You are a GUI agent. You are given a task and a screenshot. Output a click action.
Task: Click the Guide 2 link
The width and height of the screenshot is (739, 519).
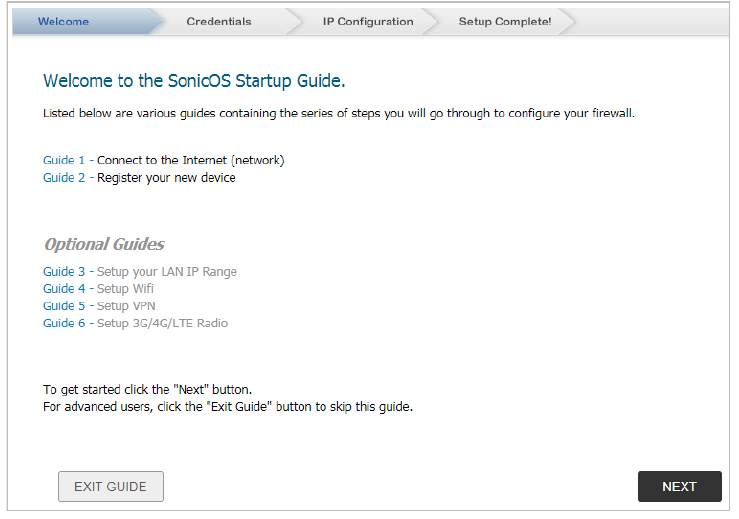pyautogui.click(x=64, y=178)
